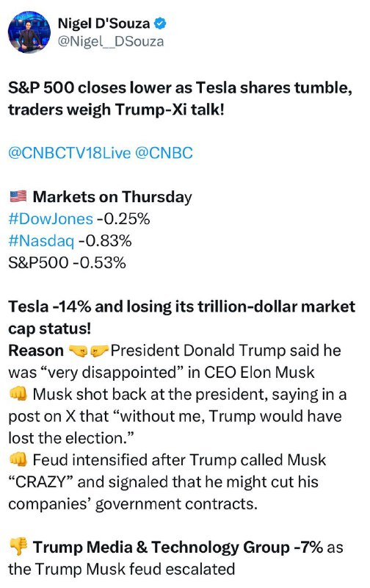The image size is (370, 588).
Task: Open Nigel D'Souza's profile picture
Action: point(29,32)
